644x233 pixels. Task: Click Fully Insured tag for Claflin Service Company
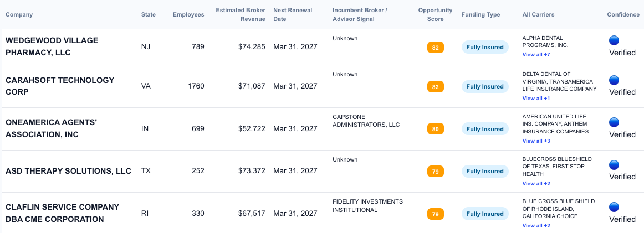point(485,214)
